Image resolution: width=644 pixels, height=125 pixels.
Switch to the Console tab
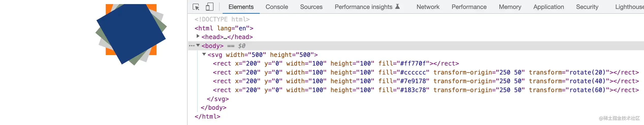[277, 7]
